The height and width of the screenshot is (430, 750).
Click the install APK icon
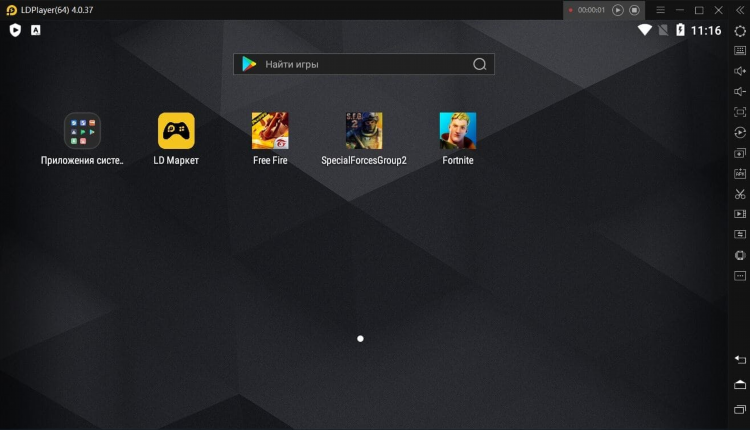click(x=740, y=174)
